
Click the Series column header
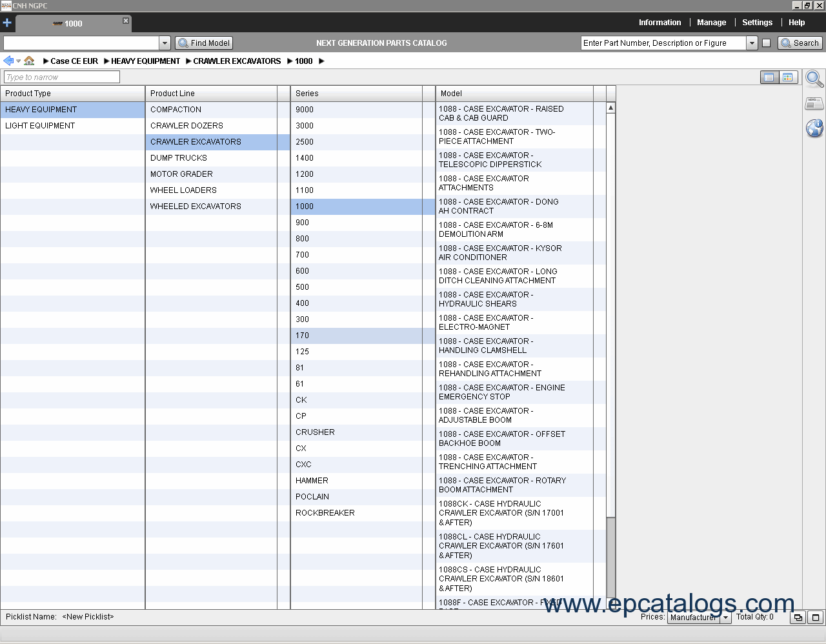click(x=356, y=94)
